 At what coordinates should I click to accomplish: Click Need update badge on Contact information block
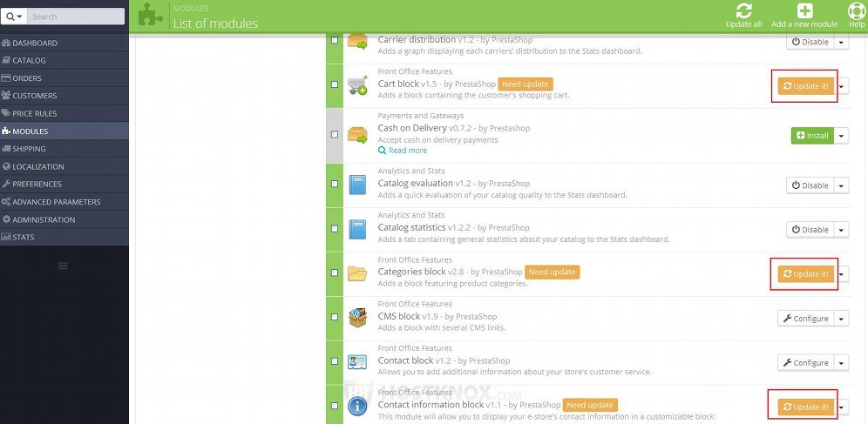click(x=590, y=405)
